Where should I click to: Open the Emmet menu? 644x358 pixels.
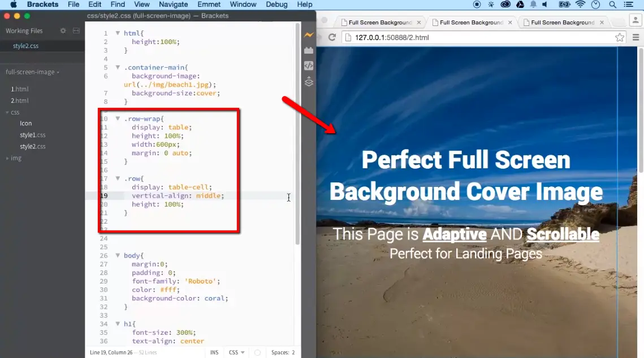point(209,5)
